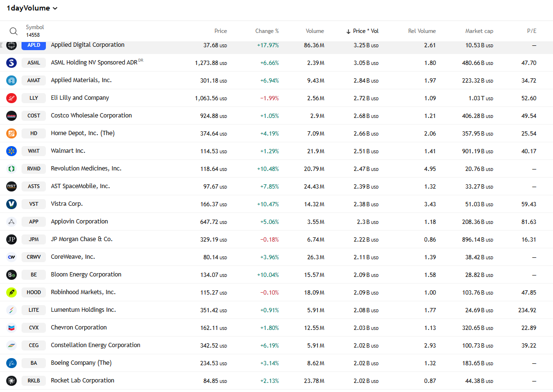Viewport: 553px width, 392px height.
Task: Click the Constellation Energy logo icon
Action: 11,345
